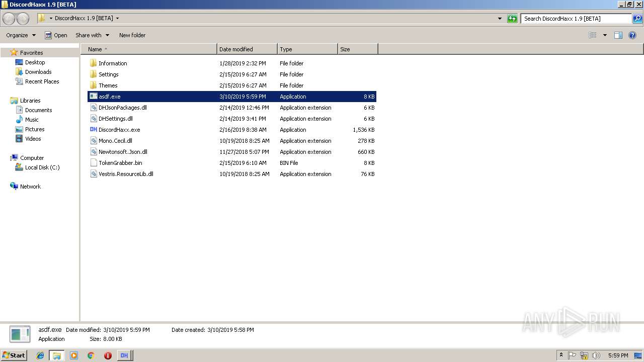This screenshot has height=362, width=644.
Task: Go to Desktop in Favorites
Action: click(35, 62)
